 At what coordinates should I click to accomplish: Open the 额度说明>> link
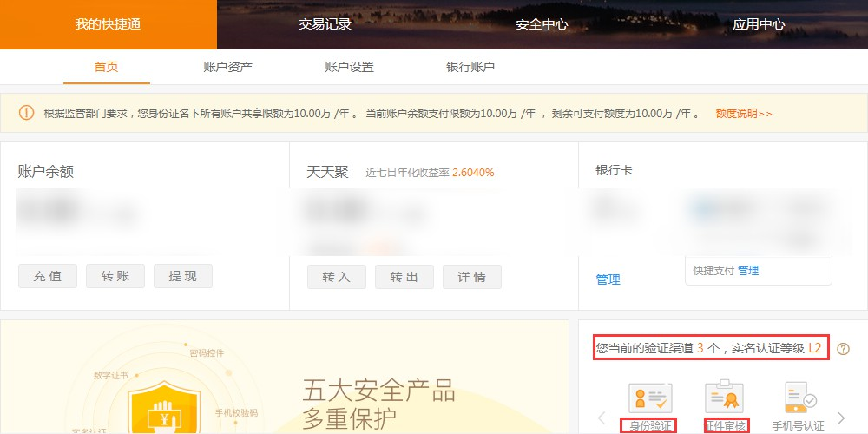click(744, 114)
